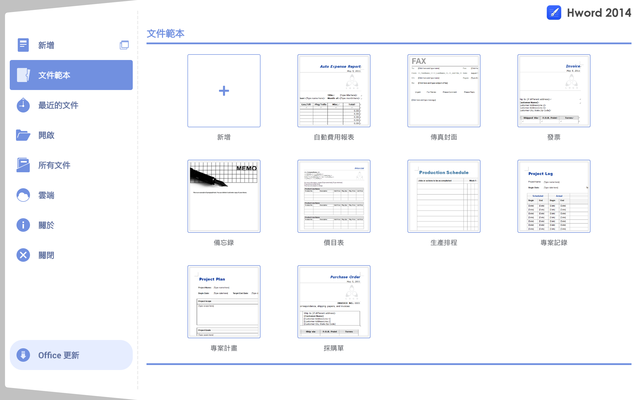Click the Hword 2014 title text
Viewport: 640px width, 400px height.
[599, 13]
